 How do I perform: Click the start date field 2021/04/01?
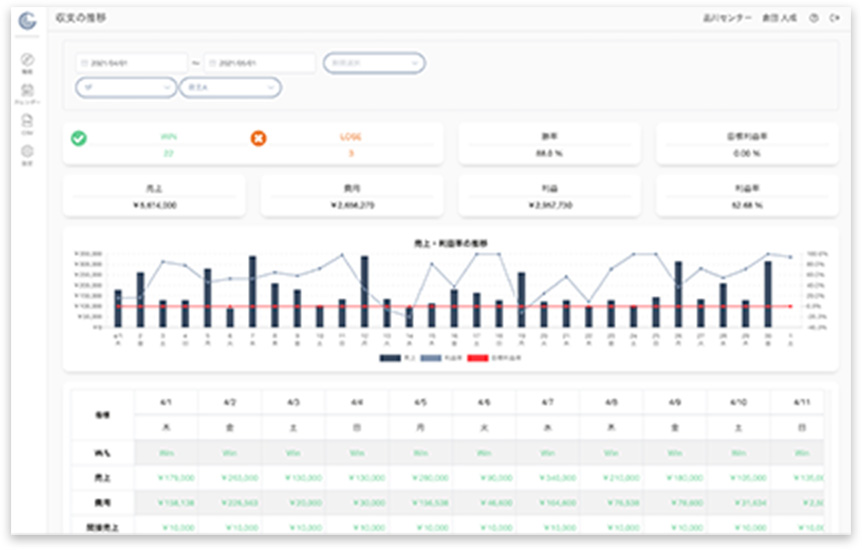pyautogui.click(x=131, y=63)
